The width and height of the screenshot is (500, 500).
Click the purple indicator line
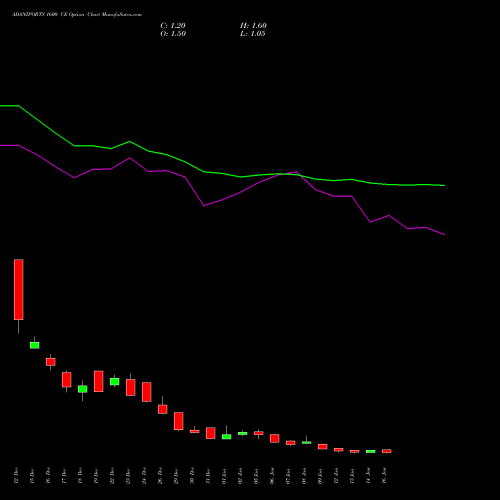(222, 200)
